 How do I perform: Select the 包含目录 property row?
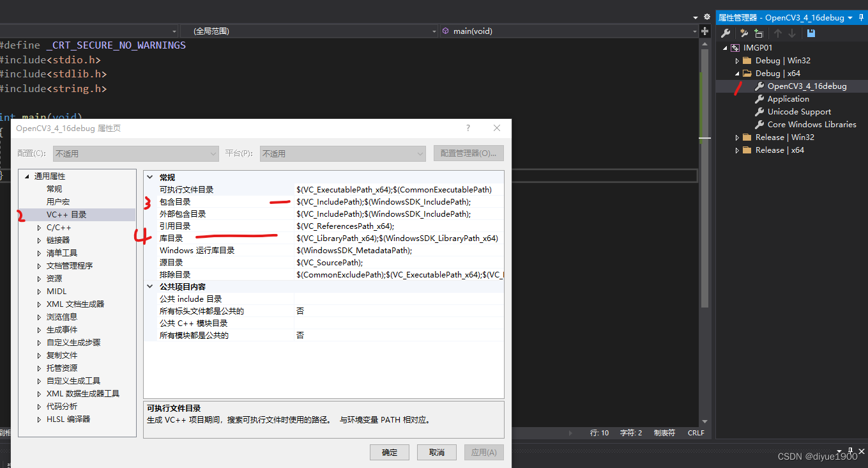(x=324, y=202)
